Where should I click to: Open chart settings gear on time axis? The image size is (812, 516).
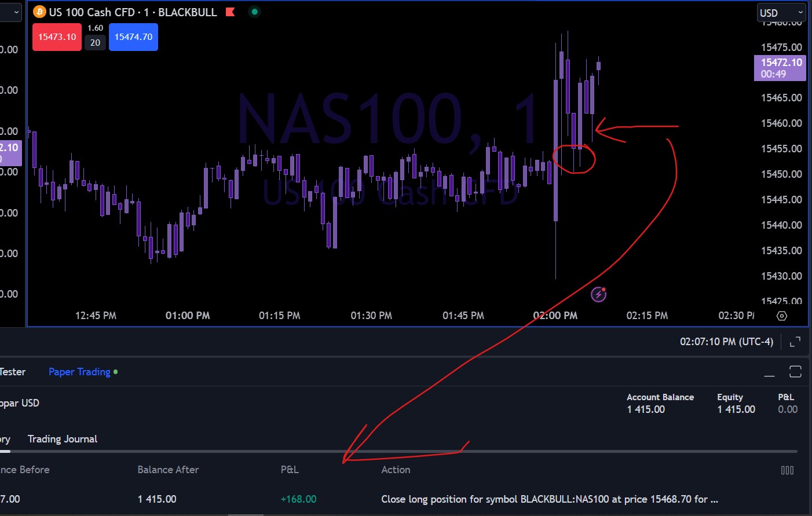pos(782,316)
